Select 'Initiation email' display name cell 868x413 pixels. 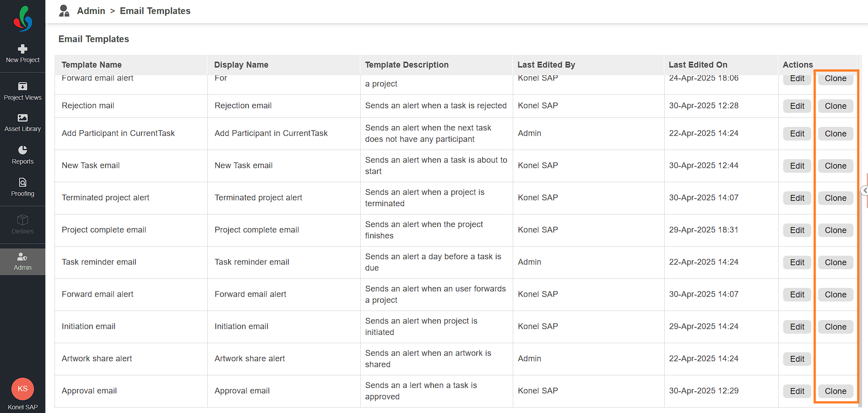[x=241, y=326]
